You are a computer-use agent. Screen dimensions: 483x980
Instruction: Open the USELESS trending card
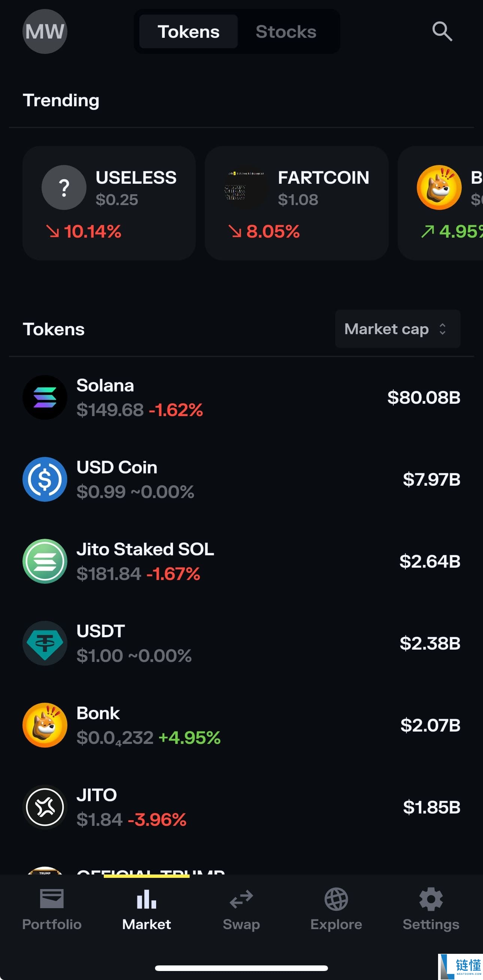109,203
